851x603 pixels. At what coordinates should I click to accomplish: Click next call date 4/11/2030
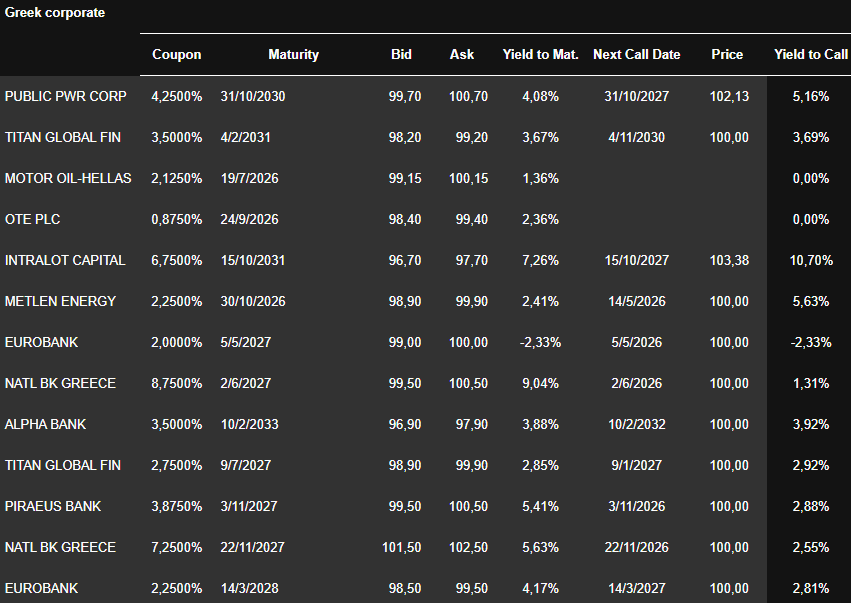pos(637,137)
